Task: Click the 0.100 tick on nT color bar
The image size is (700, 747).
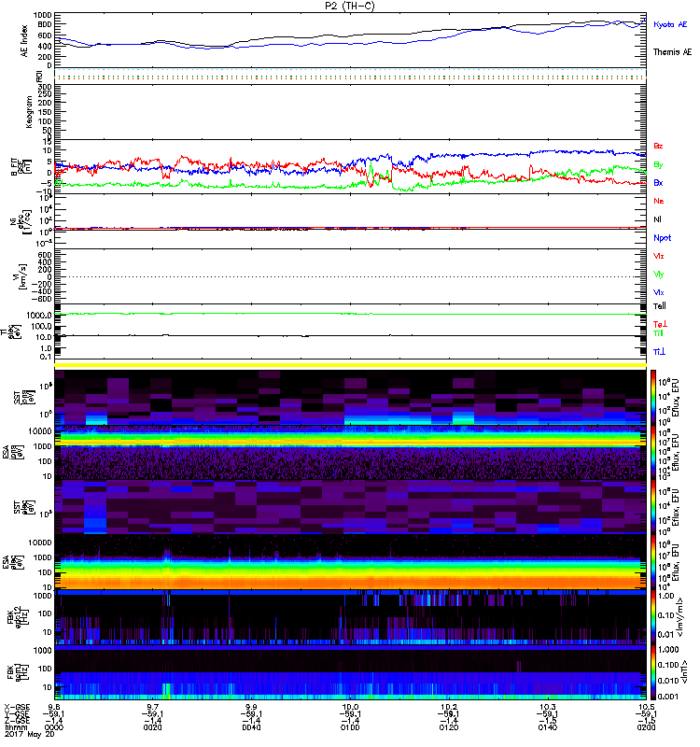Action: click(x=668, y=665)
